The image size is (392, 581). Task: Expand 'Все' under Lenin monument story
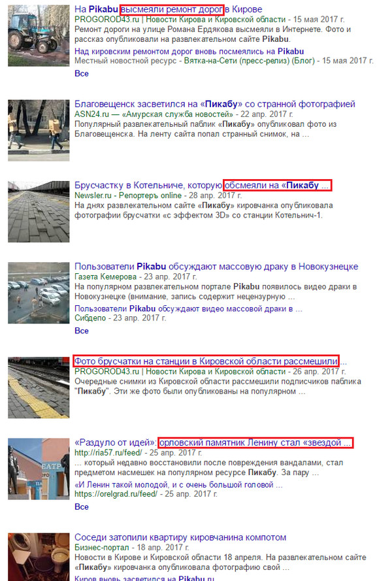pos(82,506)
